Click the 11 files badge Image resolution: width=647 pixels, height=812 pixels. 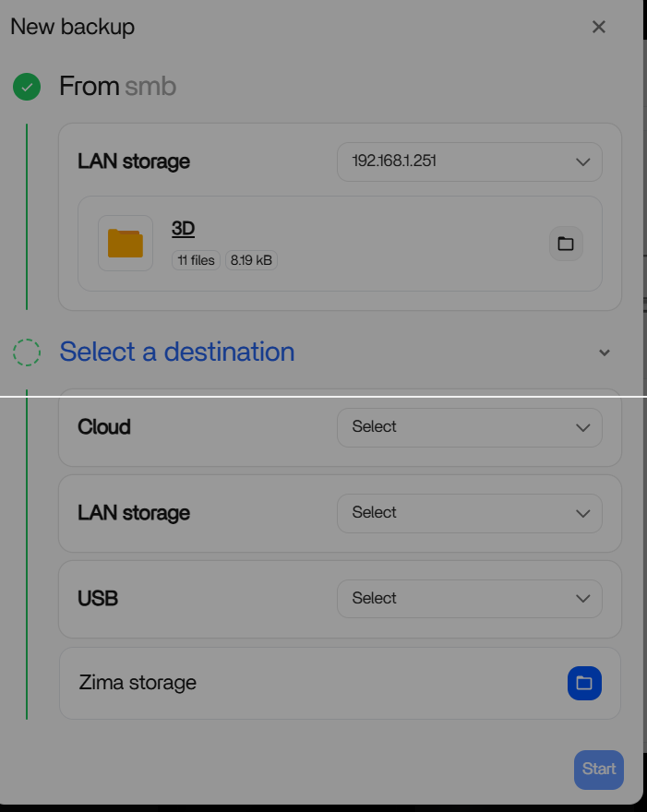pos(196,260)
